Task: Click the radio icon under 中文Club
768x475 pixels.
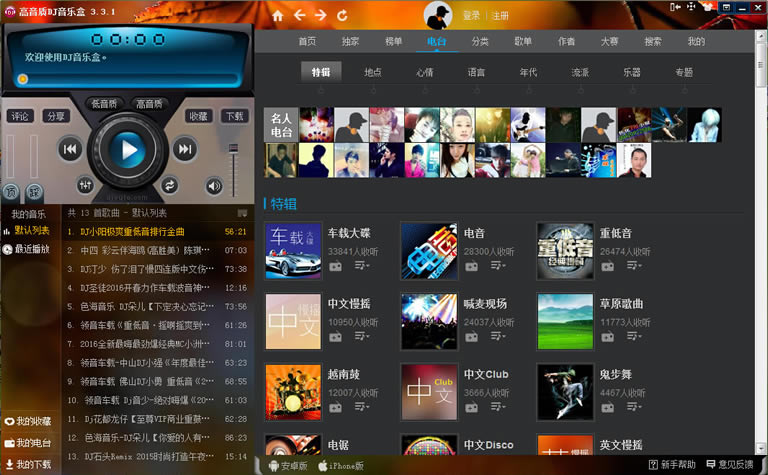Action: pos(471,407)
